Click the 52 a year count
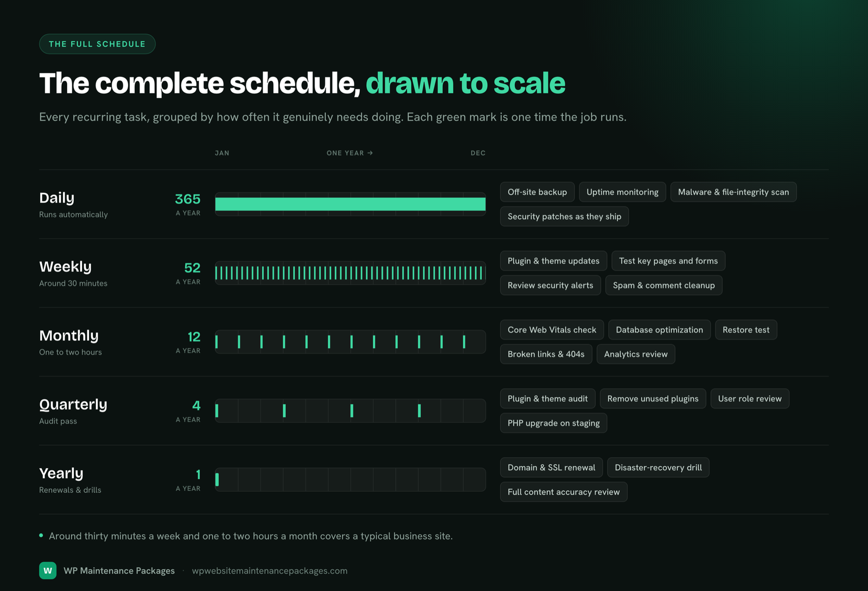 188,273
